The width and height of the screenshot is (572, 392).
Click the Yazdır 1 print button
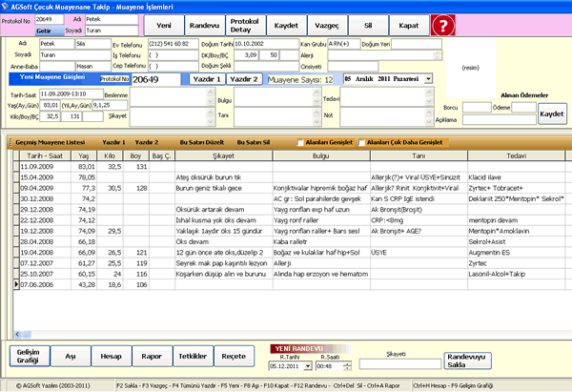[207, 79]
